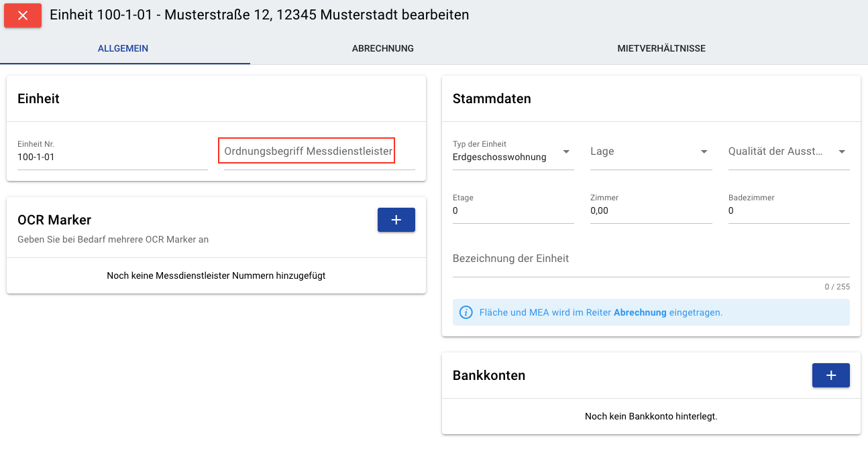Focus the Badezimmer field
The image size is (868, 459).
(788, 211)
